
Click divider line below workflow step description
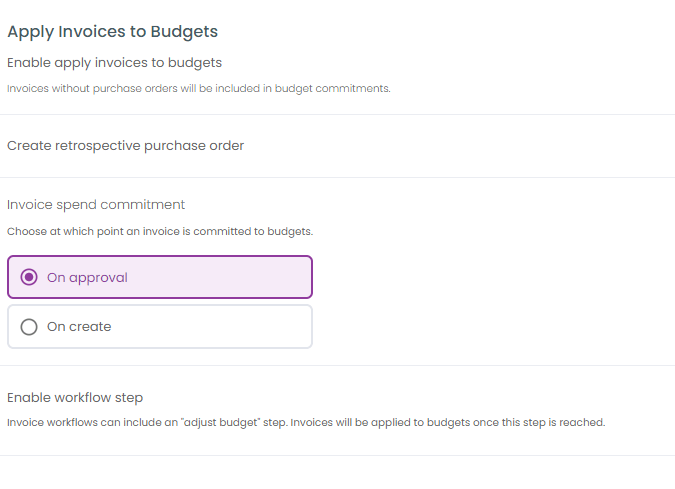(x=338, y=455)
